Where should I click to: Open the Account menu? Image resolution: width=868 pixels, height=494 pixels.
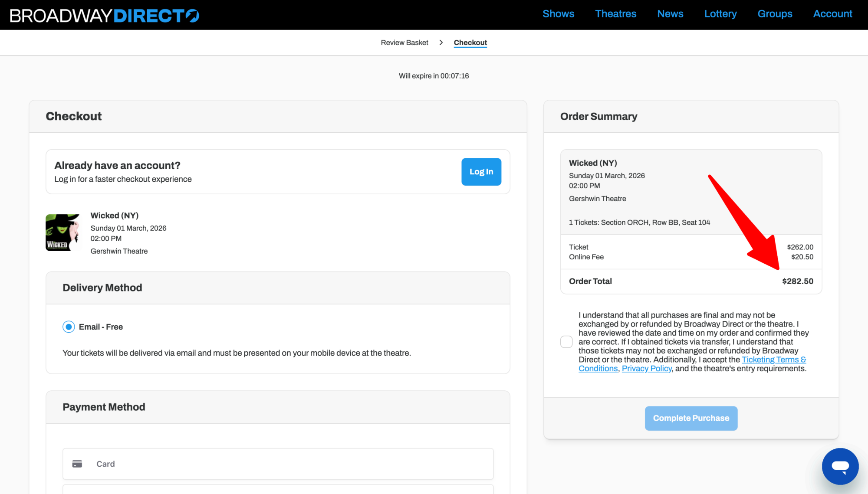[832, 14]
